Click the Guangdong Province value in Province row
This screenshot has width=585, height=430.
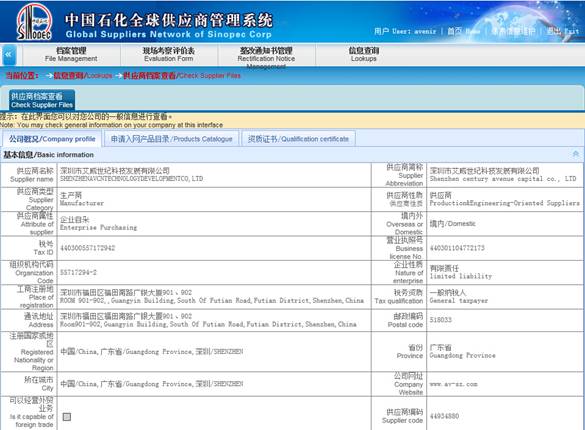click(463, 351)
